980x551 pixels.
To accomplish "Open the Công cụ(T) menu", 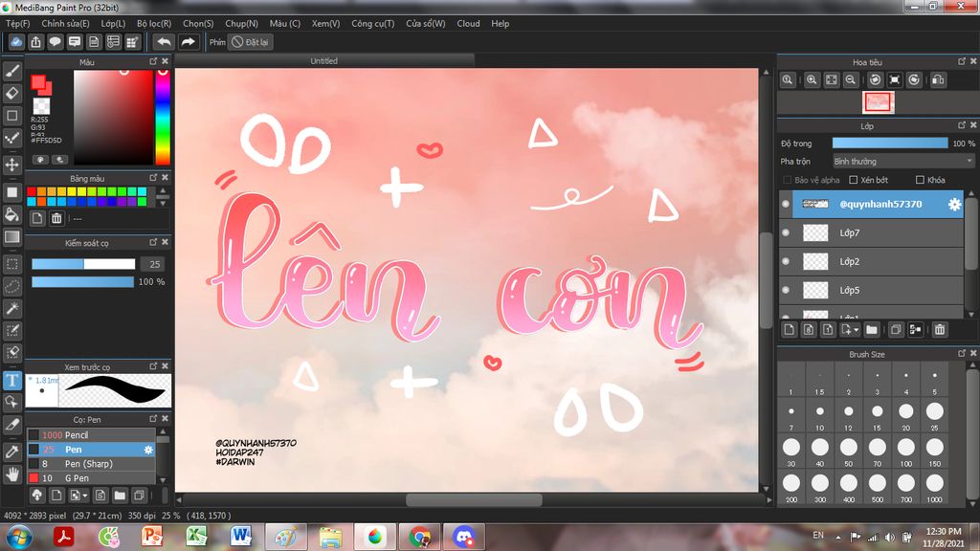I will [372, 23].
